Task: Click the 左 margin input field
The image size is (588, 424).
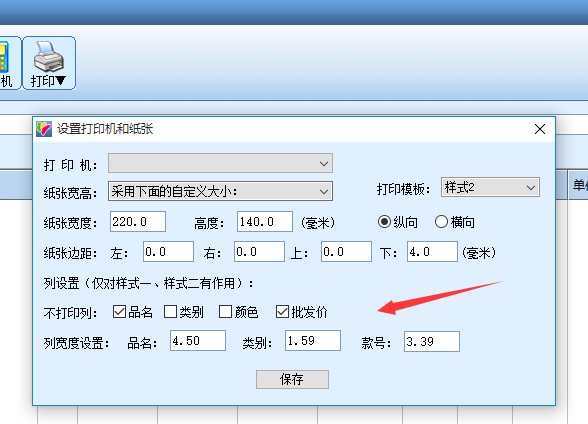Action: 168,252
